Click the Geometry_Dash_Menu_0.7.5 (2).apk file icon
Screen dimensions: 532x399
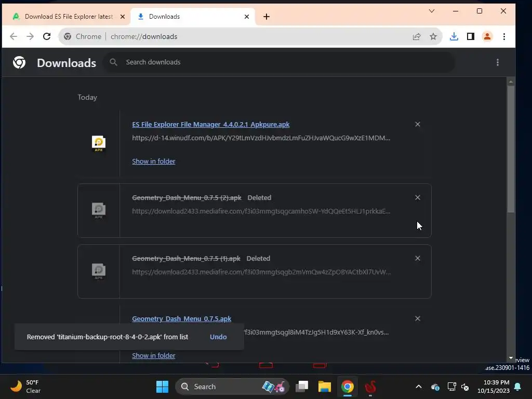99,210
